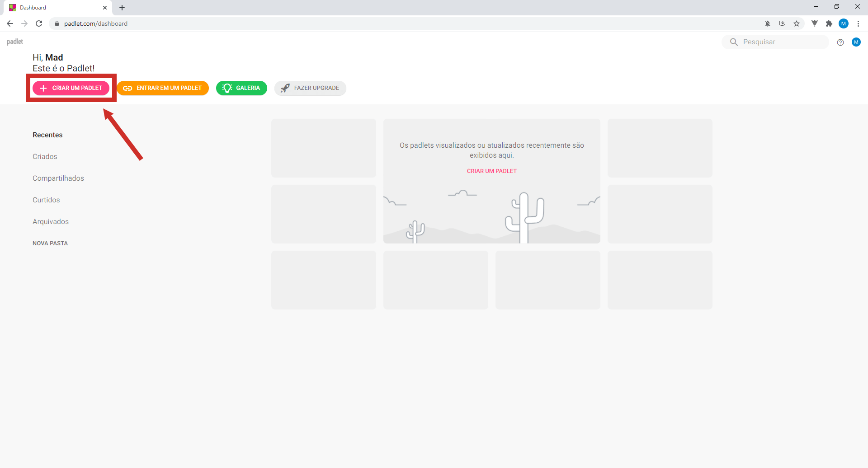Click the V-shaped extension icon
Screen dimensions: 868x468
pos(815,23)
